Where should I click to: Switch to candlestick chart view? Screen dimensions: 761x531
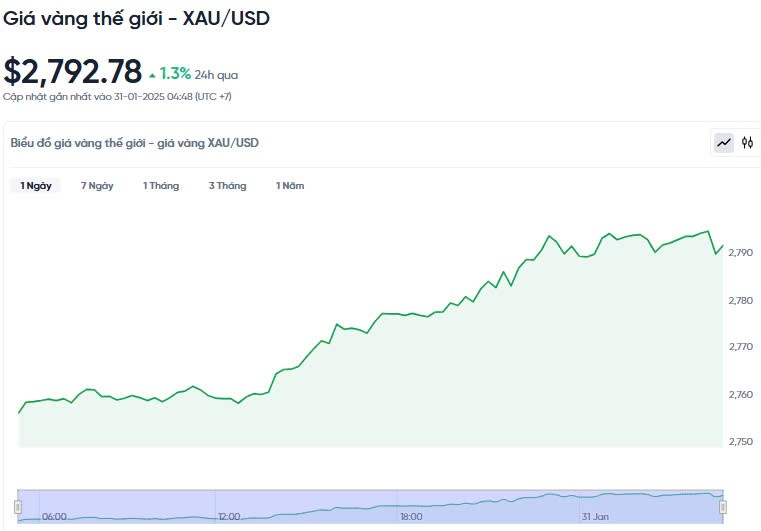[x=747, y=143]
